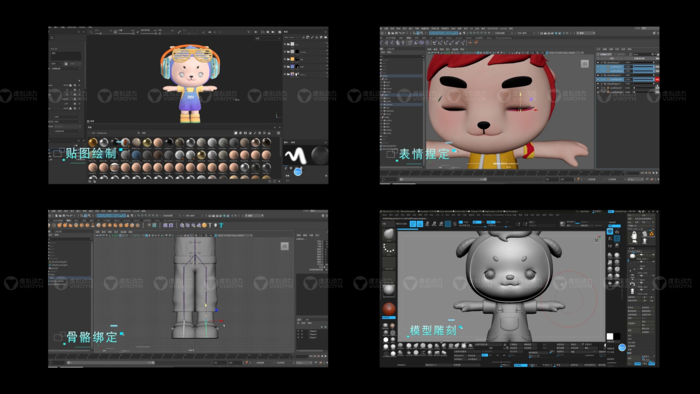Select the yellow-thumbnail layer in Painter layer stack
The image size is (700, 394).
pyautogui.click(x=292, y=59)
